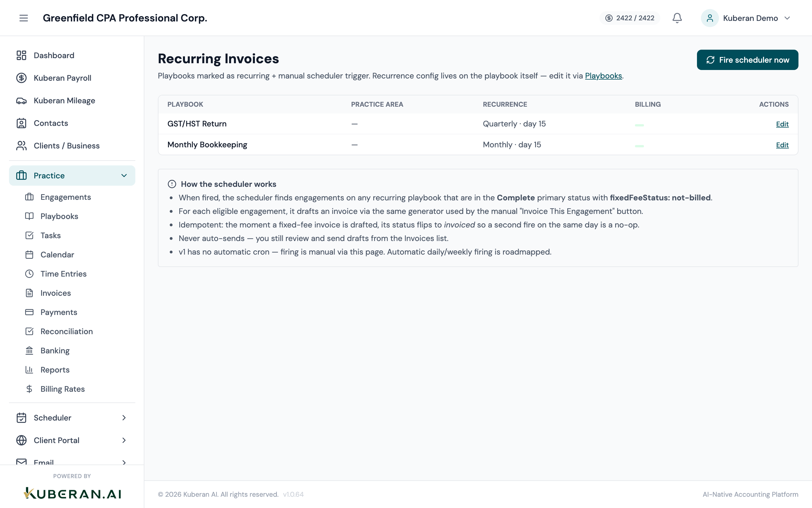Follow the Playbooks link in the description

[603, 76]
